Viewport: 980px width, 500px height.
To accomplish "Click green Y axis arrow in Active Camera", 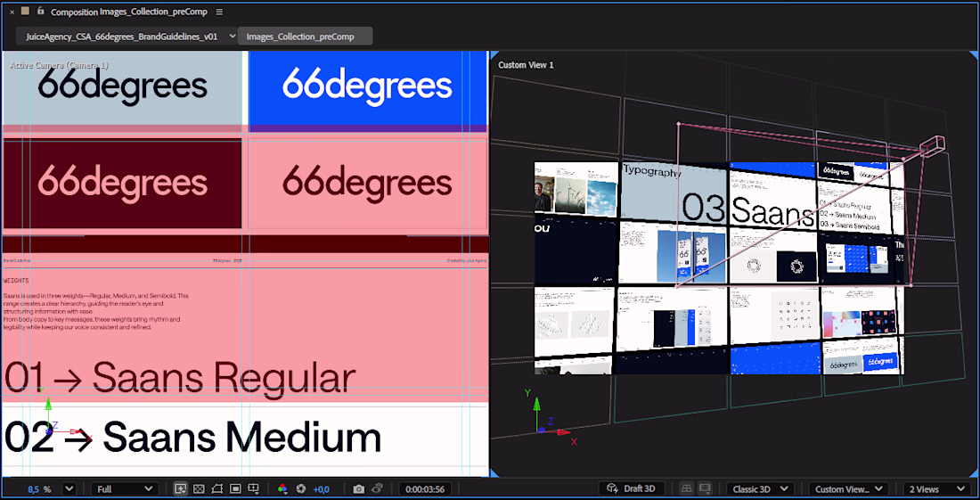I will coord(49,403).
